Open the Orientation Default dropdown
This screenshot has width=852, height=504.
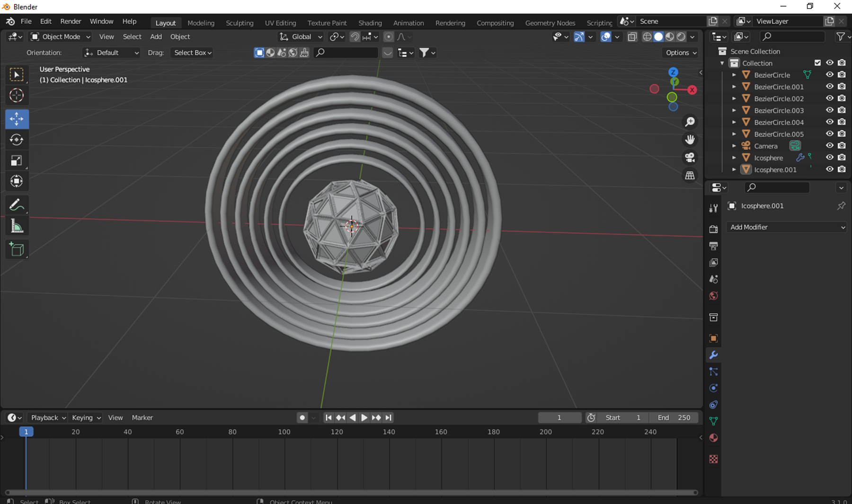tap(111, 53)
